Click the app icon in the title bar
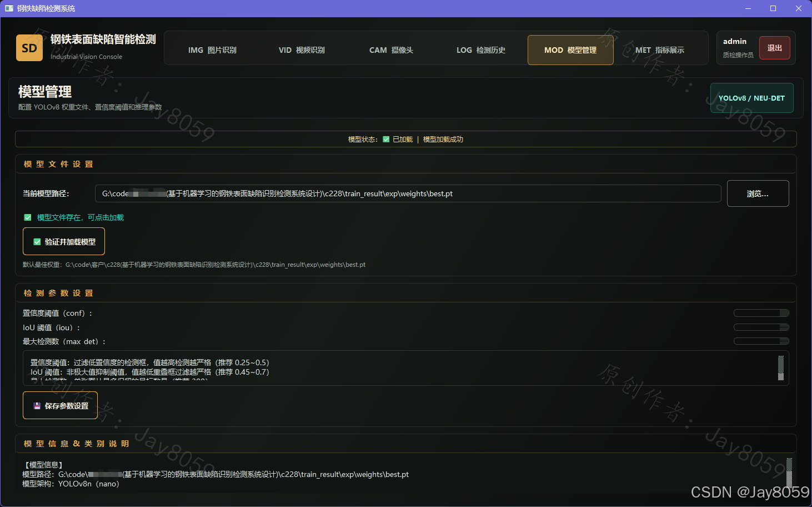 click(9, 8)
